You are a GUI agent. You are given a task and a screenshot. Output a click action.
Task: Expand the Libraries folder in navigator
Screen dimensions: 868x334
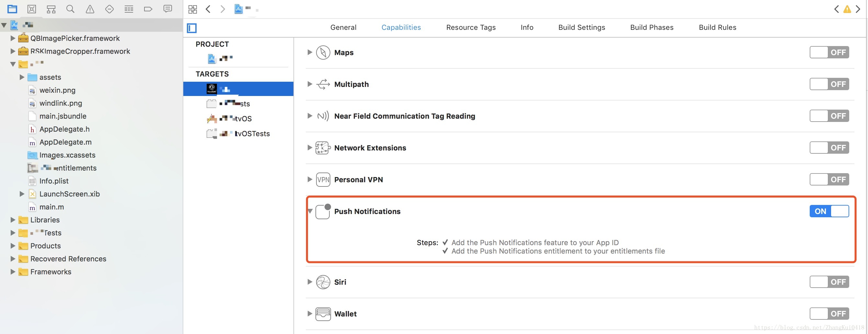point(13,220)
